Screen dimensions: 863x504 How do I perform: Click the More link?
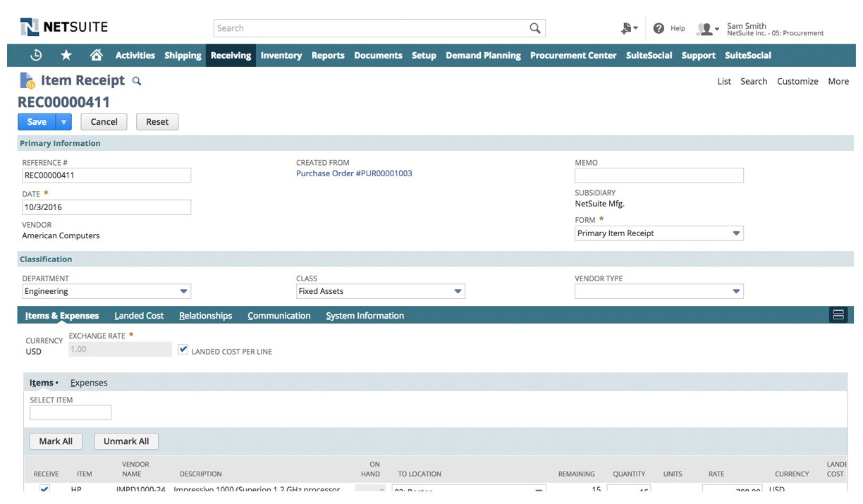(838, 82)
